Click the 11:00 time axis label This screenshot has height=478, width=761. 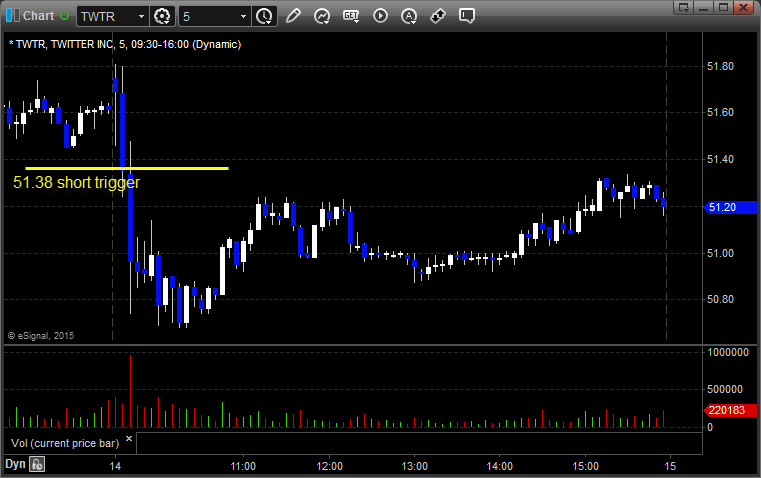point(243,466)
